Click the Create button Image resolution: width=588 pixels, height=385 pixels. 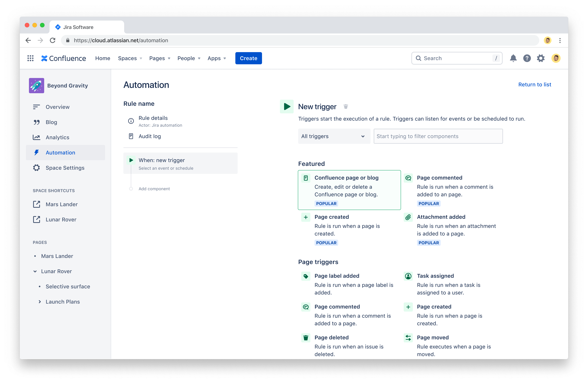pos(249,58)
